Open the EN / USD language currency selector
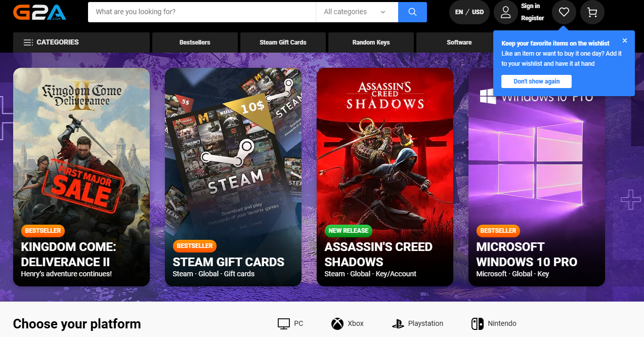644x337 pixels. click(469, 12)
